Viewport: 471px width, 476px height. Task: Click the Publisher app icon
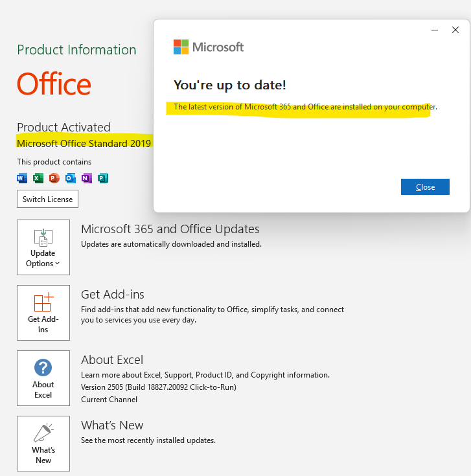103,178
